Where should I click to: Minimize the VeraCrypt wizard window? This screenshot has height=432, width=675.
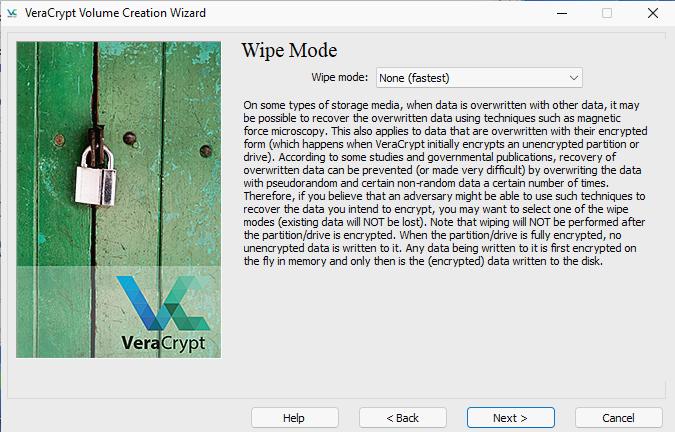tap(562, 13)
